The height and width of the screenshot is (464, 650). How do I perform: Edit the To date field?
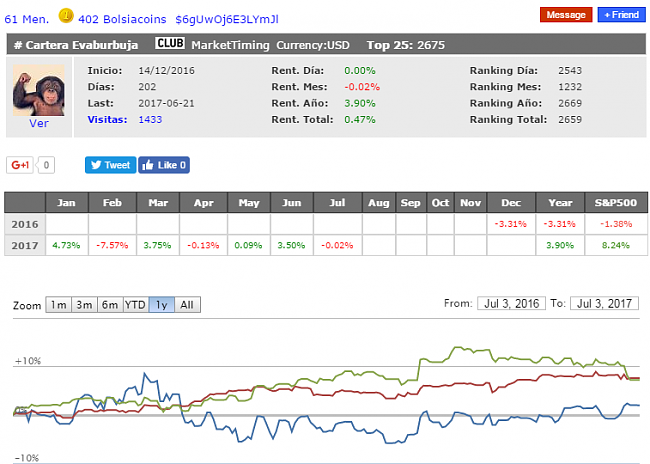(x=604, y=304)
